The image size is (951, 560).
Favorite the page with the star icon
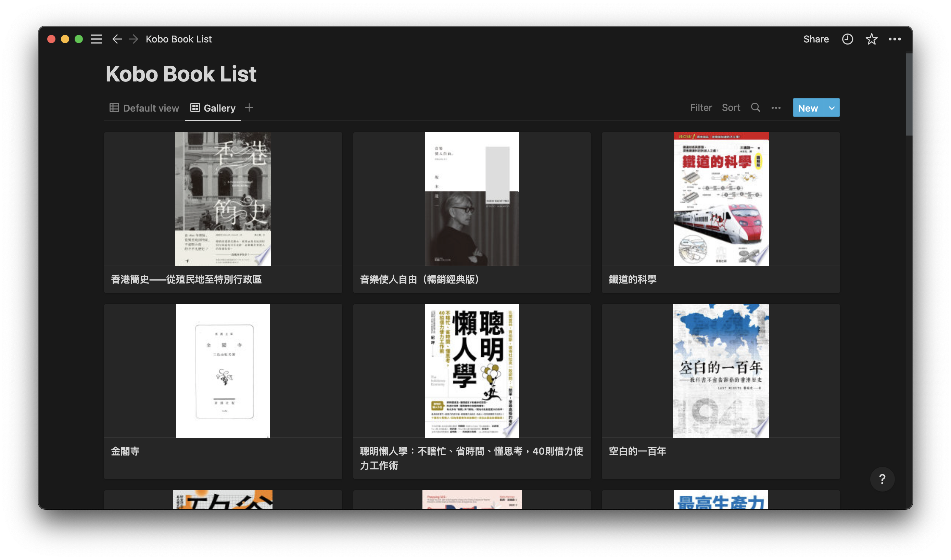pos(872,39)
